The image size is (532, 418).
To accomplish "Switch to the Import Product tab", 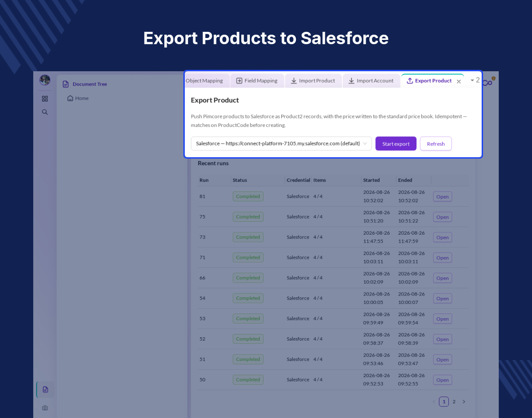I will pyautogui.click(x=313, y=81).
